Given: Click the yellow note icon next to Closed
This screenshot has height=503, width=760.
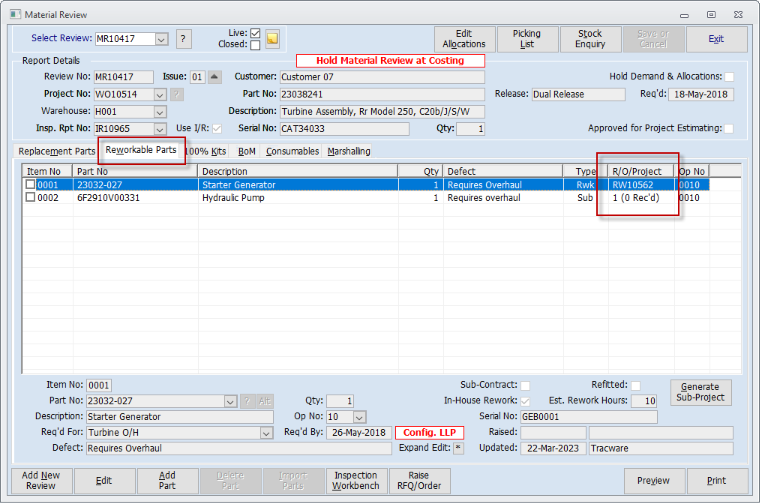Looking at the screenshot, I should click(272, 39).
